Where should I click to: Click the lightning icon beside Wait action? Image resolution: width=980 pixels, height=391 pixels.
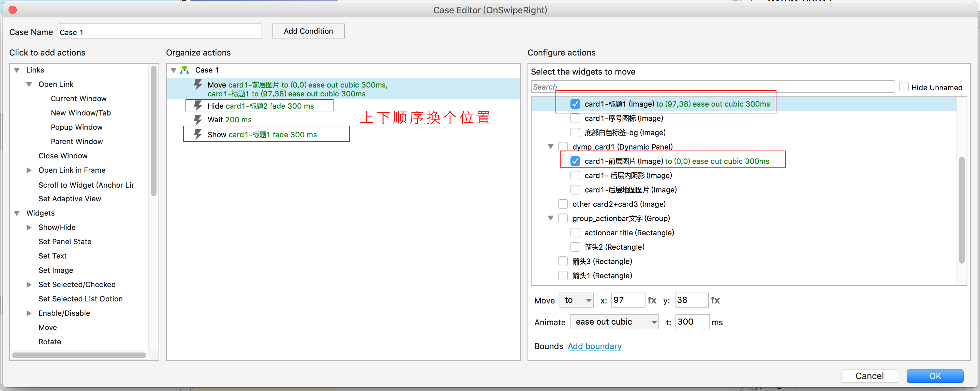pyautogui.click(x=198, y=120)
